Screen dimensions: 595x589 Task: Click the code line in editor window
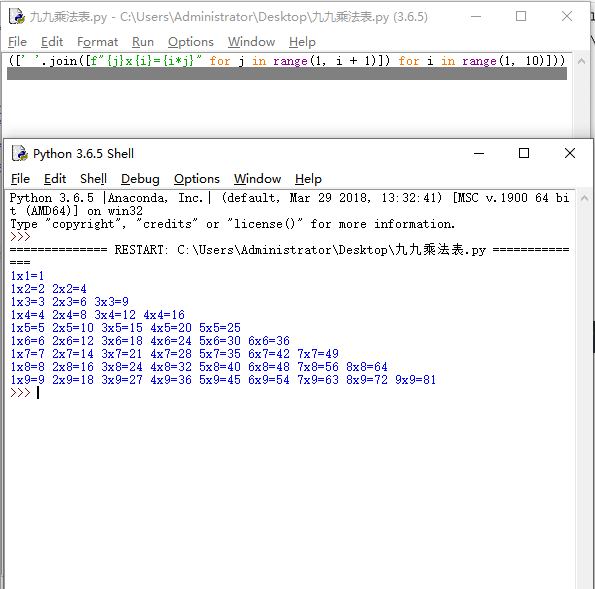pos(287,61)
